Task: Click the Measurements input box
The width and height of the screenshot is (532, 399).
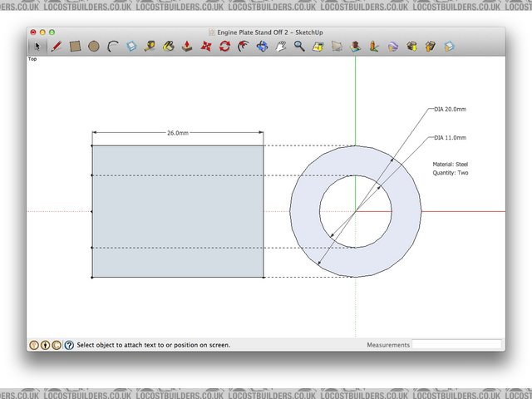Action: [457, 344]
